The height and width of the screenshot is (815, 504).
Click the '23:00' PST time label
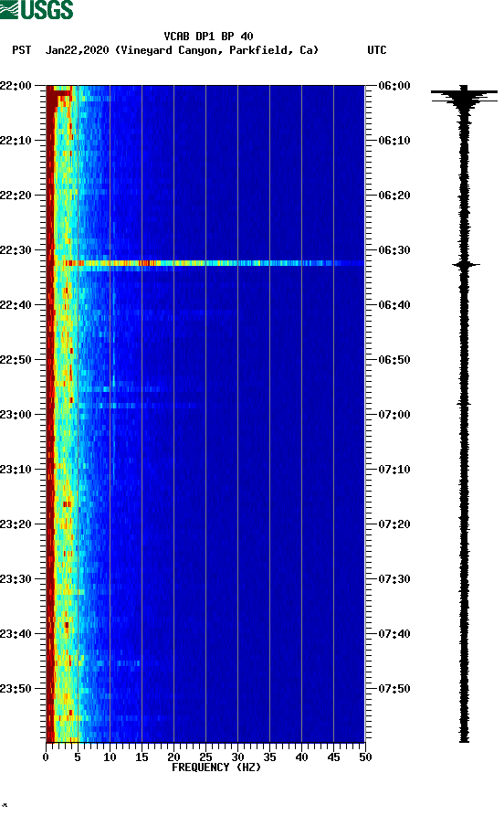click(16, 414)
